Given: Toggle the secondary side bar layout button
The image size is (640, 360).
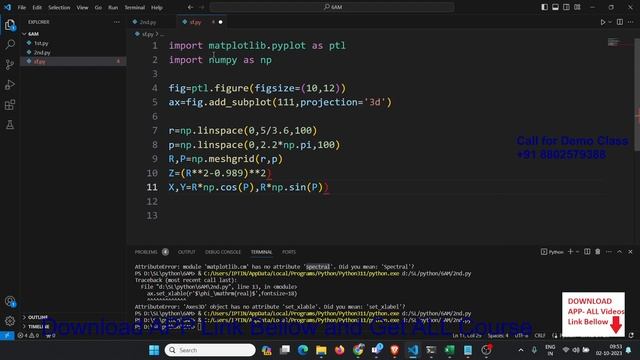Looking at the screenshot, I should point(566,7).
